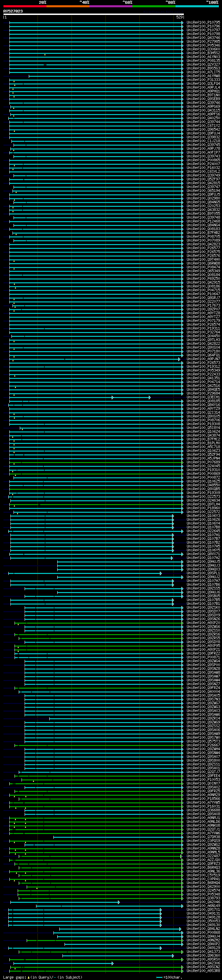Screen dimensions: 222x980
Task: Open hit UniRef100_B3H5S2
Action: (x=203, y=53)
